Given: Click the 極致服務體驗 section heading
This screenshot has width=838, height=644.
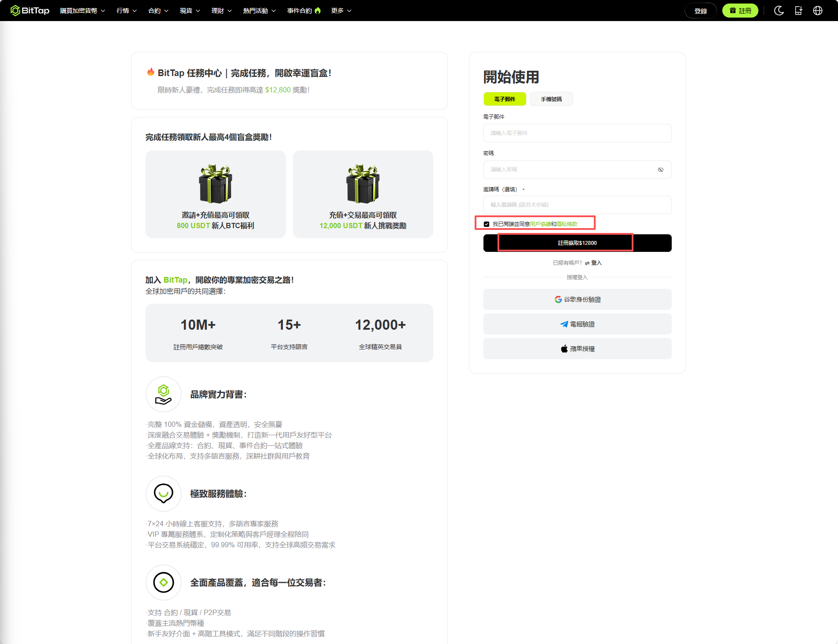Looking at the screenshot, I should coord(218,494).
